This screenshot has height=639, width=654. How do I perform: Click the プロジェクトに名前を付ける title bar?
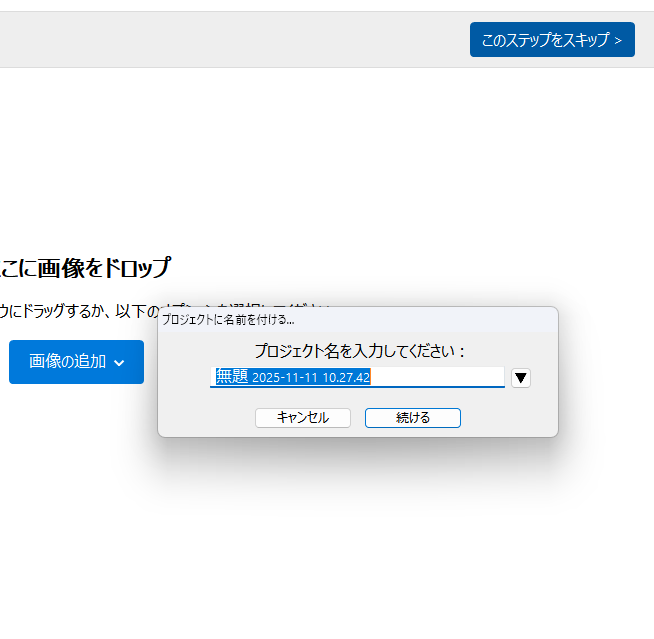pyautogui.click(x=228, y=320)
